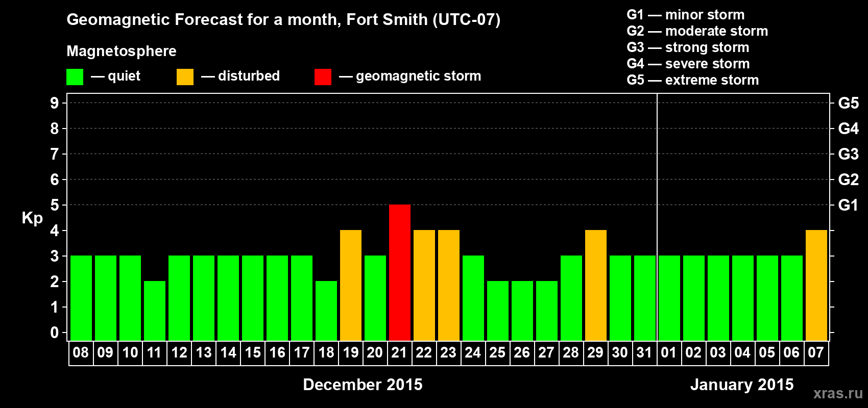Click date label 12 on the axis
Image resolution: width=868 pixels, height=408 pixels.
tap(179, 352)
